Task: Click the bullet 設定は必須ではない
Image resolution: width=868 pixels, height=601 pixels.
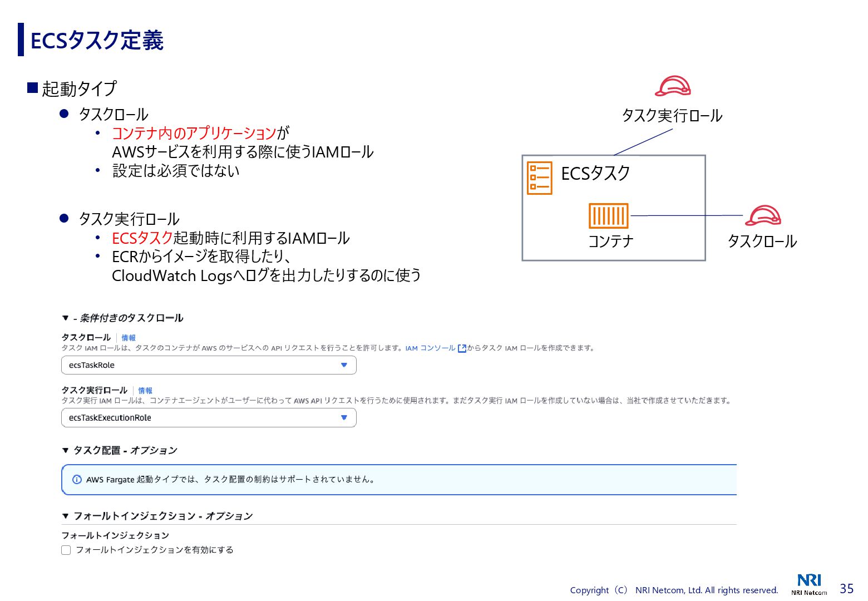Action: (x=176, y=171)
